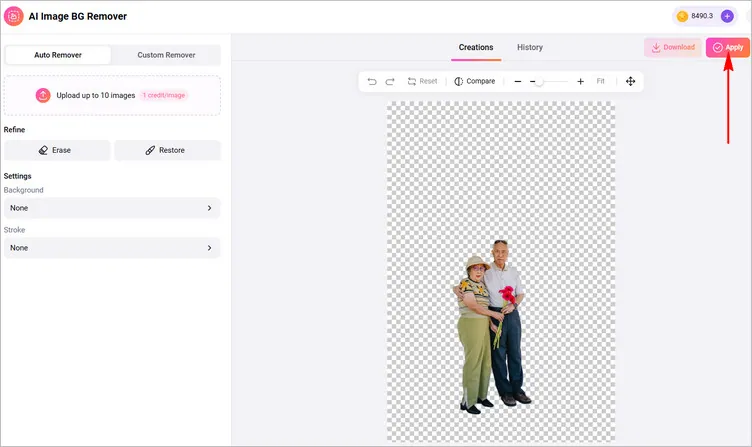752x447 pixels.
Task: Click the Apply button
Action: click(728, 47)
